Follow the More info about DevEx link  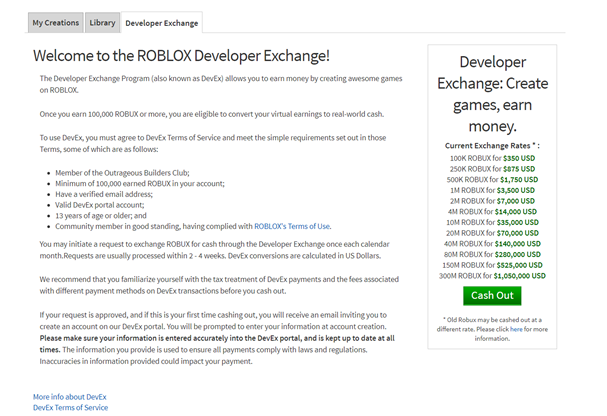pyautogui.click(x=69, y=397)
